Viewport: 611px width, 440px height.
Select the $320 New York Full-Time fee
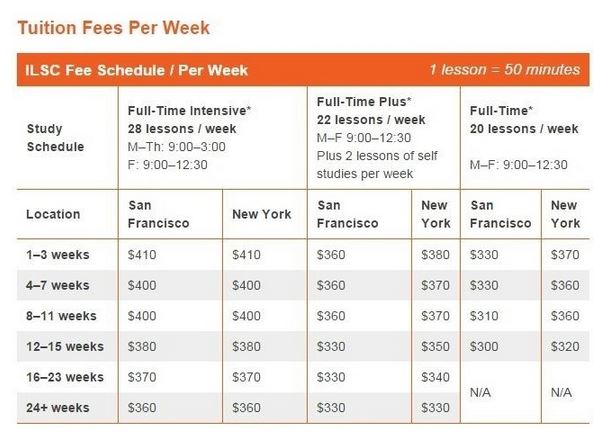click(565, 346)
